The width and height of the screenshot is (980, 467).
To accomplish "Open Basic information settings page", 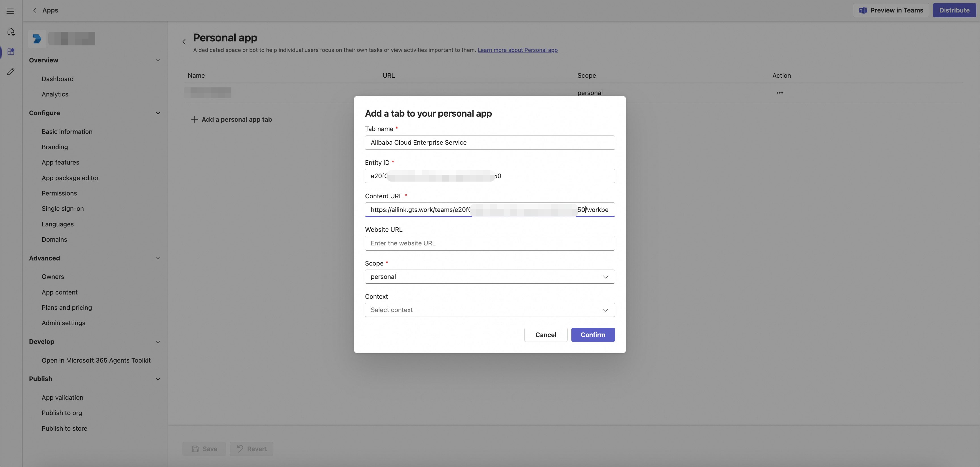I will 67,132.
